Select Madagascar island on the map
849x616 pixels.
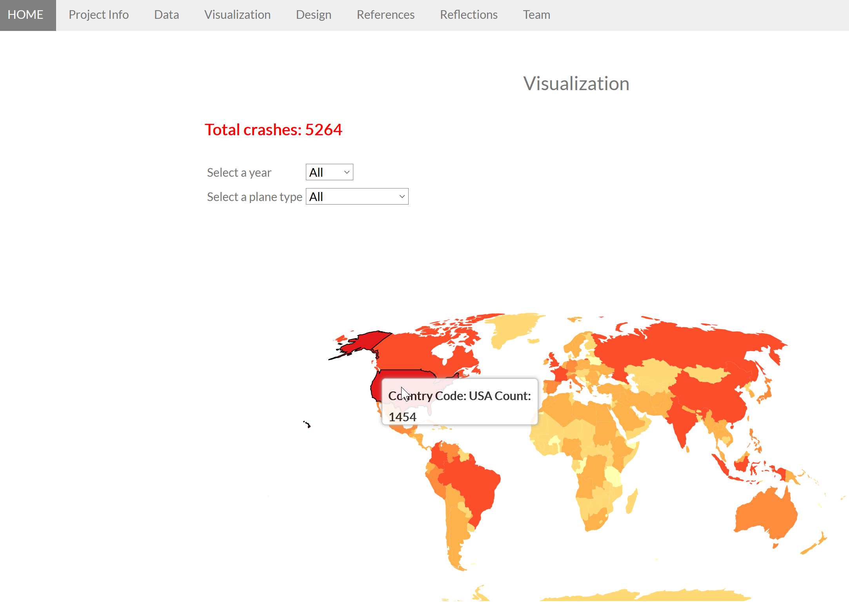631,502
